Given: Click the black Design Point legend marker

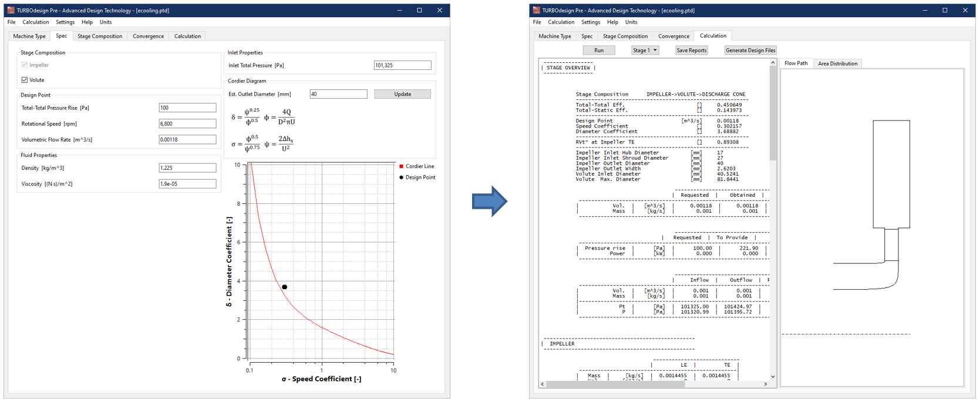Looking at the screenshot, I should tap(401, 177).
